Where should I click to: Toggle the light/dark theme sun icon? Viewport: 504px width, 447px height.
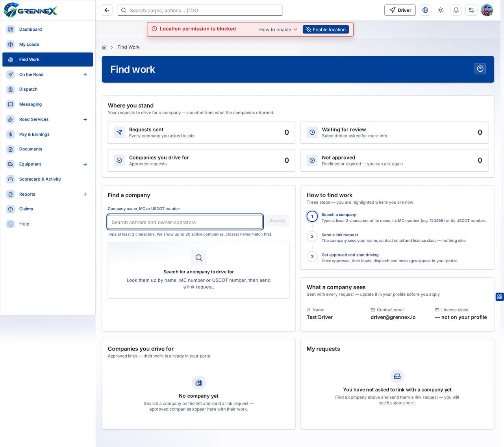pos(441,10)
